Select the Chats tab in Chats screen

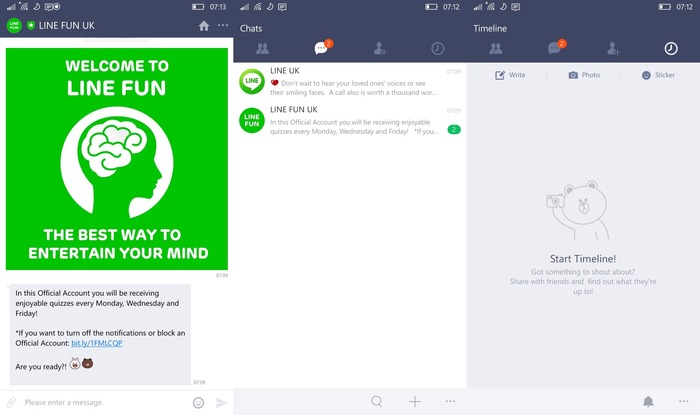click(x=322, y=47)
